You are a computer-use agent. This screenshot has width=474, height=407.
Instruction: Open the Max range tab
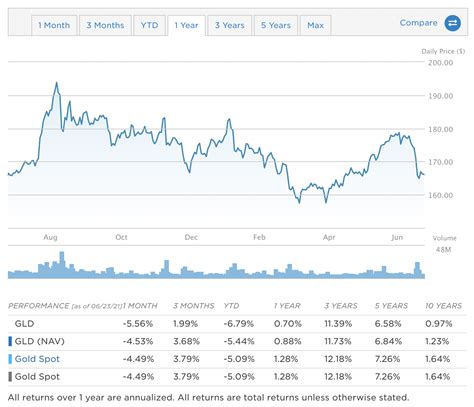[315, 25]
